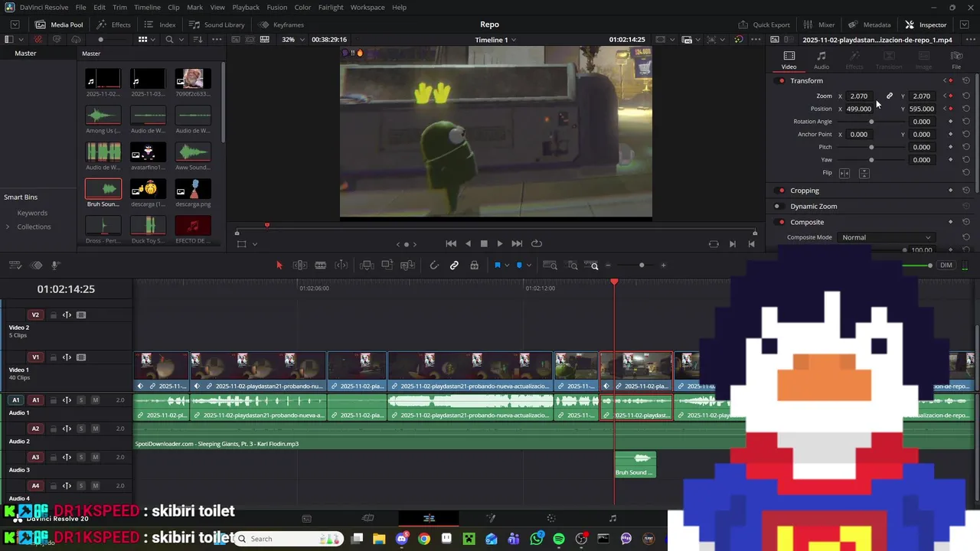Switch to the File tab in Inspector
This screenshot has height=551, width=980.
pos(956,60)
